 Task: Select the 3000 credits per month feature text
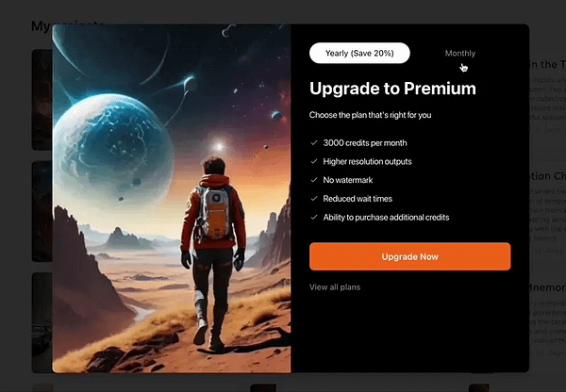click(365, 143)
